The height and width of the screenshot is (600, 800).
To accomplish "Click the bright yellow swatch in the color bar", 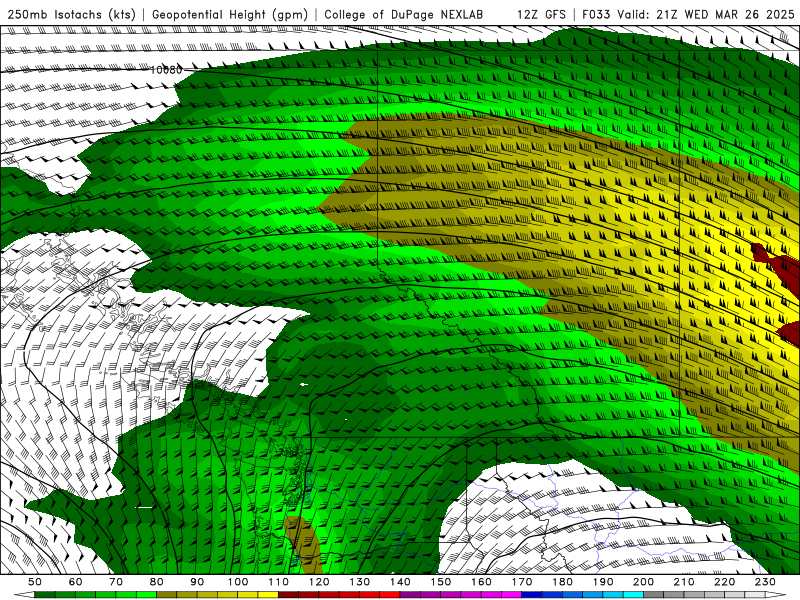I will [268, 595].
